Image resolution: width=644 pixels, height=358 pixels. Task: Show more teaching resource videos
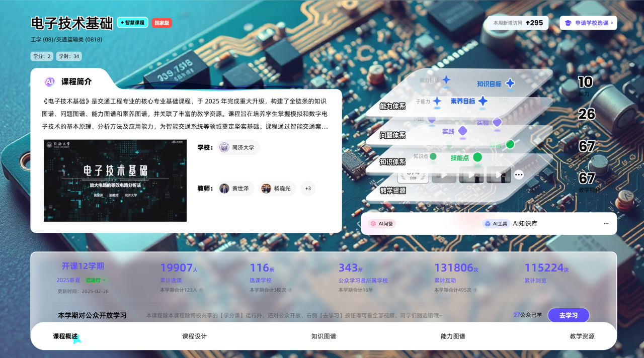pyautogui.click(x=519, y=175)
